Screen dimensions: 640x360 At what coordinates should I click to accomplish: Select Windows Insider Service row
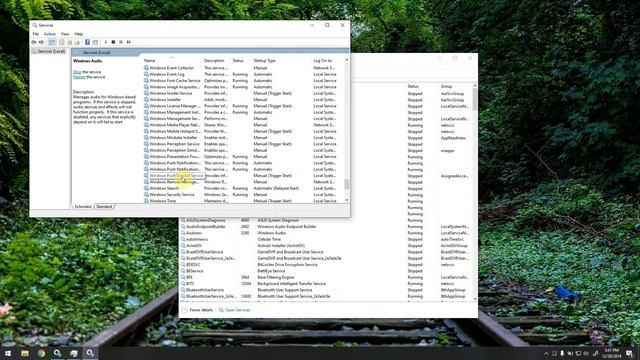pos(244,93)
